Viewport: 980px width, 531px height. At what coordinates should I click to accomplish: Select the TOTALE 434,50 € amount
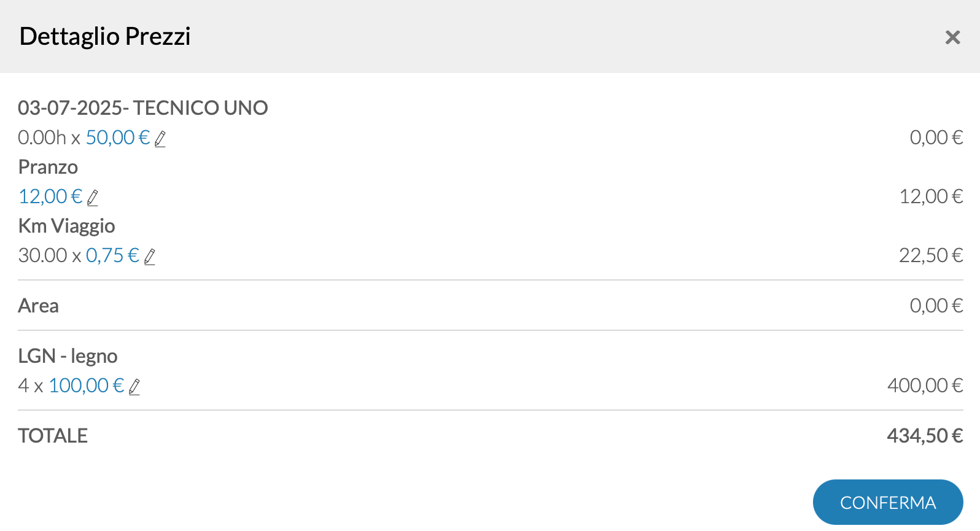pyautogui.click(x=925, y=436)
